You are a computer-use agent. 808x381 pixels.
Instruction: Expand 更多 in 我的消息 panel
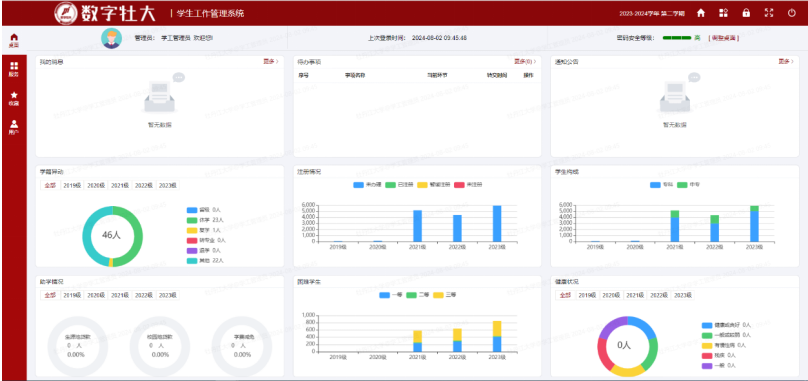point(271,61)
